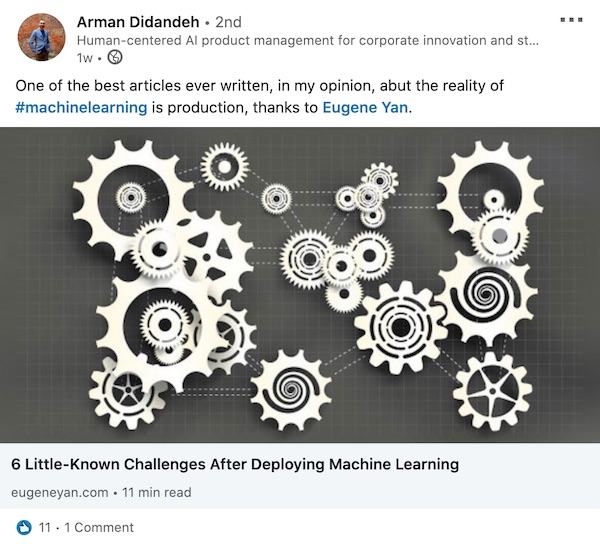
Task: Click the truncated profile headline text
Action: (x=308, y=40)
